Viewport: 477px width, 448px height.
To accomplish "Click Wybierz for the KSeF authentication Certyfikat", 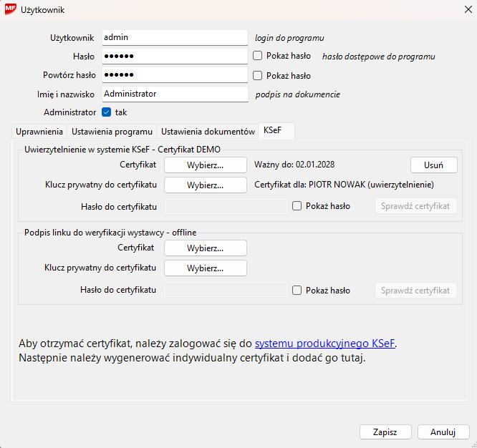I will (x=206, y=165).
